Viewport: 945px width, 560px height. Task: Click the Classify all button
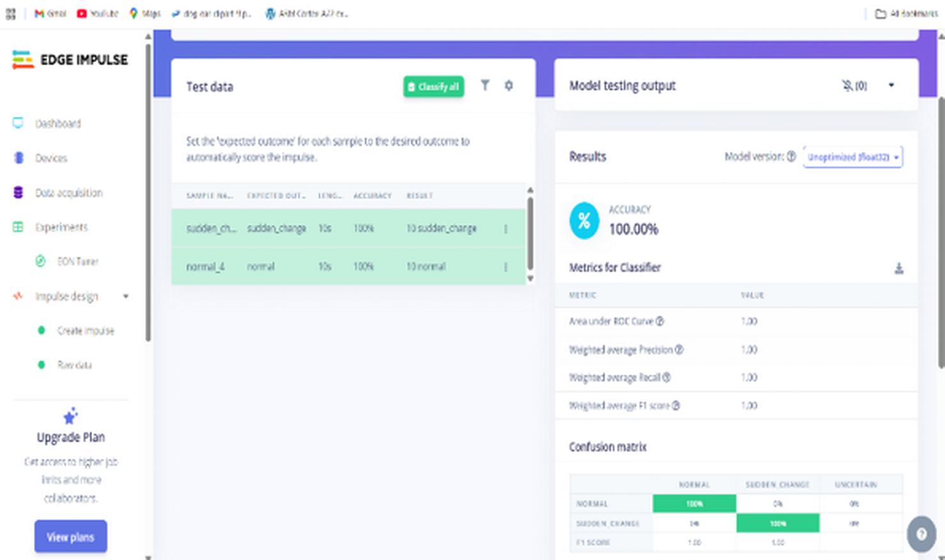pyautogui.click(x=433, y=87)
